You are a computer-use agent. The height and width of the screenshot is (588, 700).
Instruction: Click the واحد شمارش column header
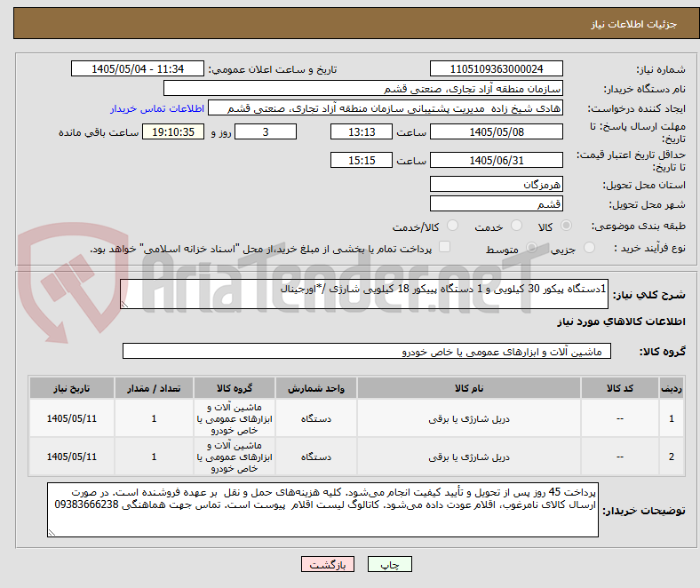[x=316, y=388]
